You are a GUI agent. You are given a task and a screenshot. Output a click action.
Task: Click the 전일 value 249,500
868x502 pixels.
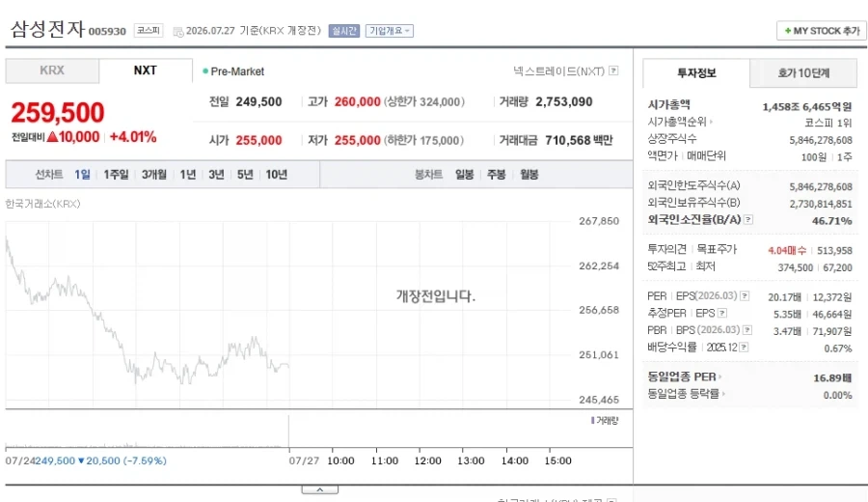[258, 102]
